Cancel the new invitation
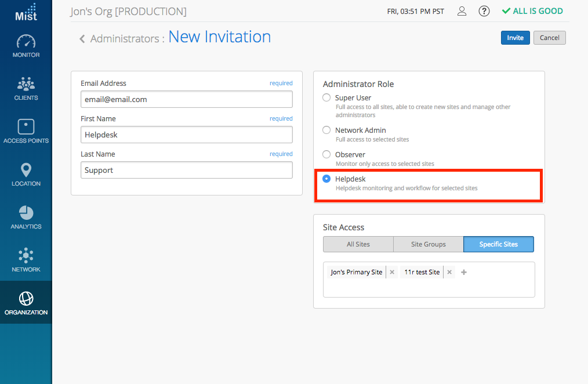The height and width of the screenshot is (384, 588). coord(549,38)
